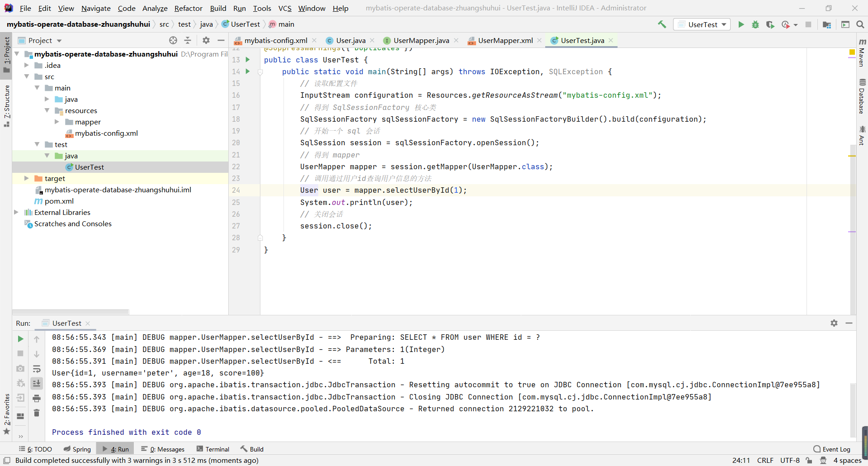Screen dimensions: 868x466
Task: Open the VCS menu
Action: (285, 8)
